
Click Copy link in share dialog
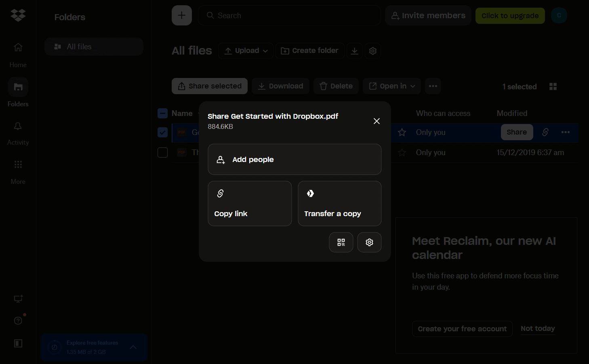[x=250, y=204]
